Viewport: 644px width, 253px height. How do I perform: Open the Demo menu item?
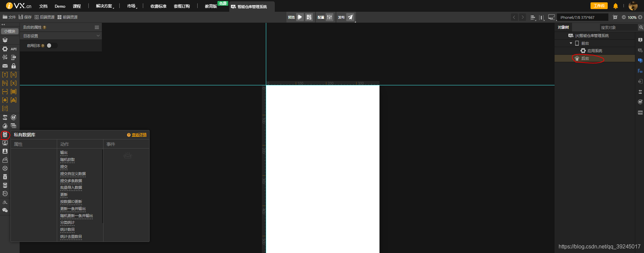(60, 6)
